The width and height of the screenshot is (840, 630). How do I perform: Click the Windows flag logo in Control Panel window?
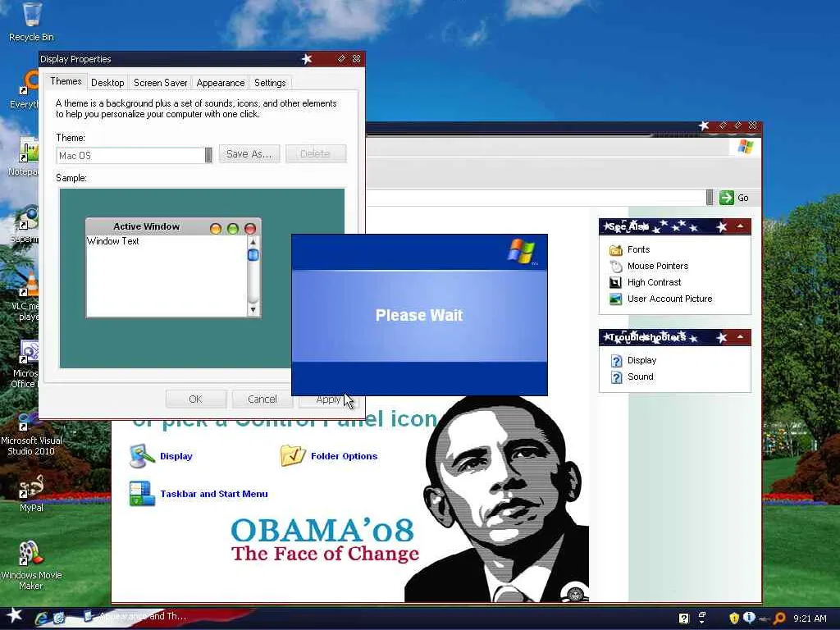[x=745, y=146]
